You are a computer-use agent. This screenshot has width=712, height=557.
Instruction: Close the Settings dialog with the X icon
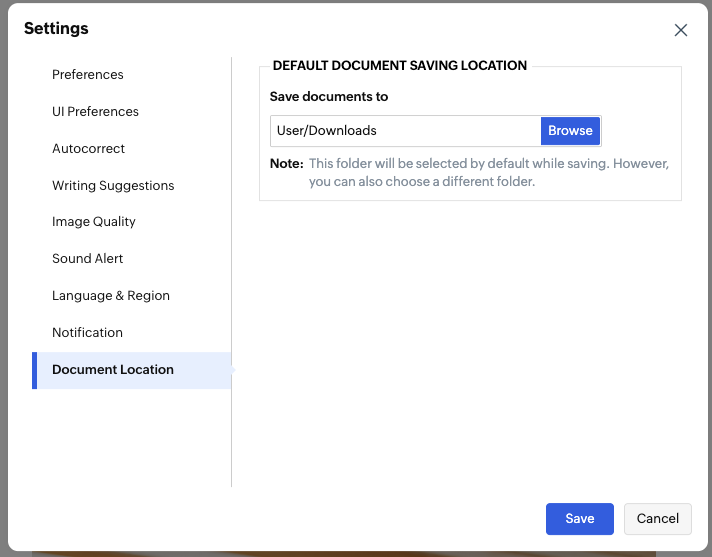(x=680, y=30)
